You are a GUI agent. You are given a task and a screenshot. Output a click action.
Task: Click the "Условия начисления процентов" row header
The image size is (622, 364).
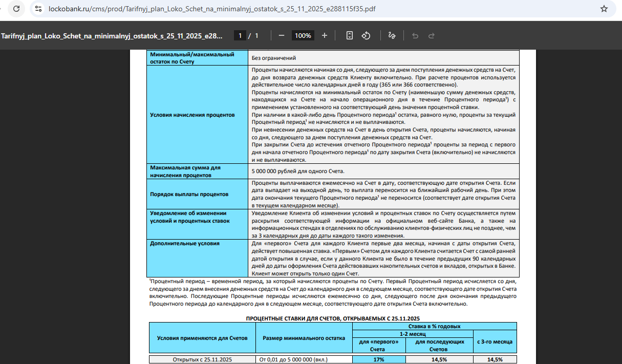(x=192, y=115)
